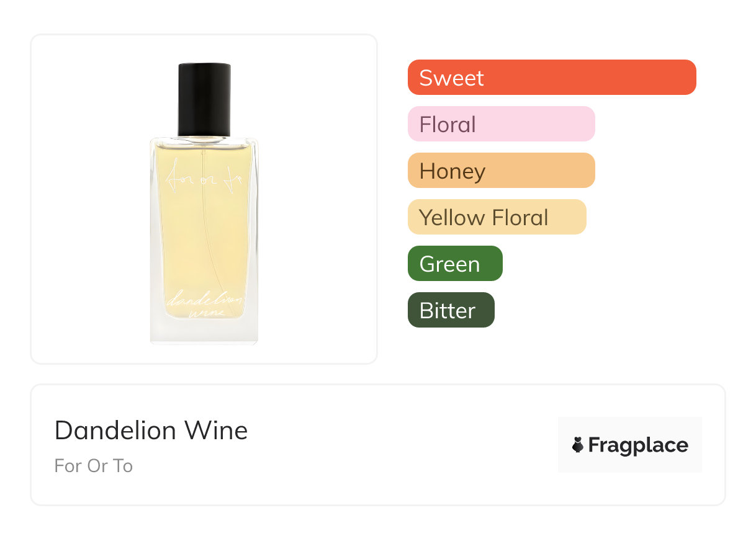Select the pink Floral accord bar
756x536 pixels.
pyautogui.click(x=501, y=124)
